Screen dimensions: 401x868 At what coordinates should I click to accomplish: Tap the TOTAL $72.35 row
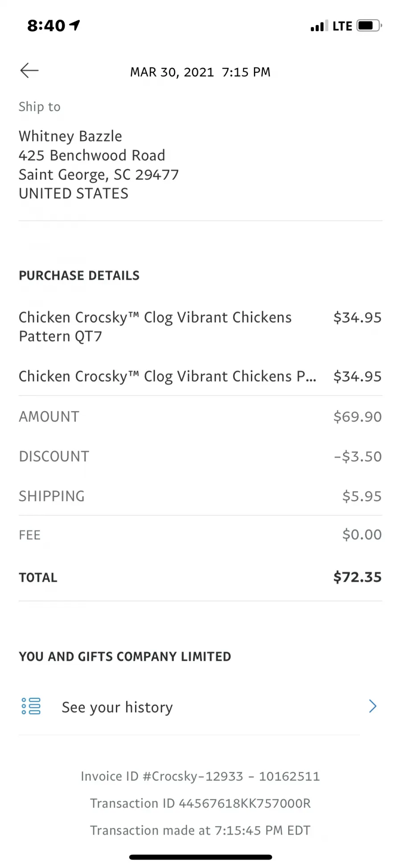pos(200,577)
